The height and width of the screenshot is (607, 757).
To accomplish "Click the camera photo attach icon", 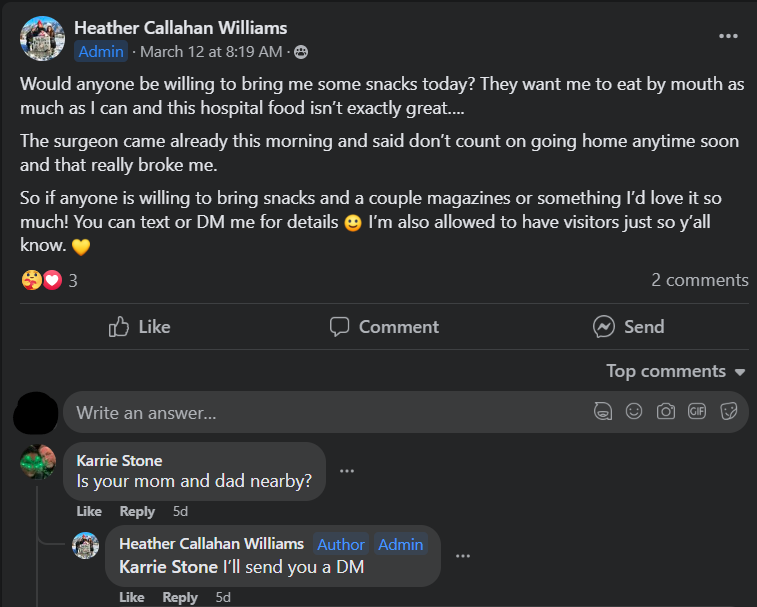I will click(x=665, y=411).
